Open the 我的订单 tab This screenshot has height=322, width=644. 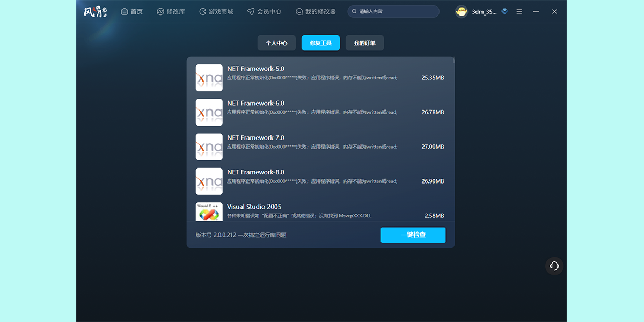(364, 43)
